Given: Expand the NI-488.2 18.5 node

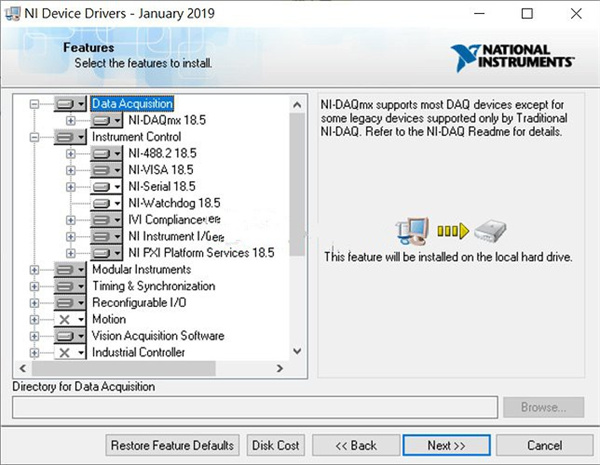Looking at the screenshot, I should click(70, 153).
